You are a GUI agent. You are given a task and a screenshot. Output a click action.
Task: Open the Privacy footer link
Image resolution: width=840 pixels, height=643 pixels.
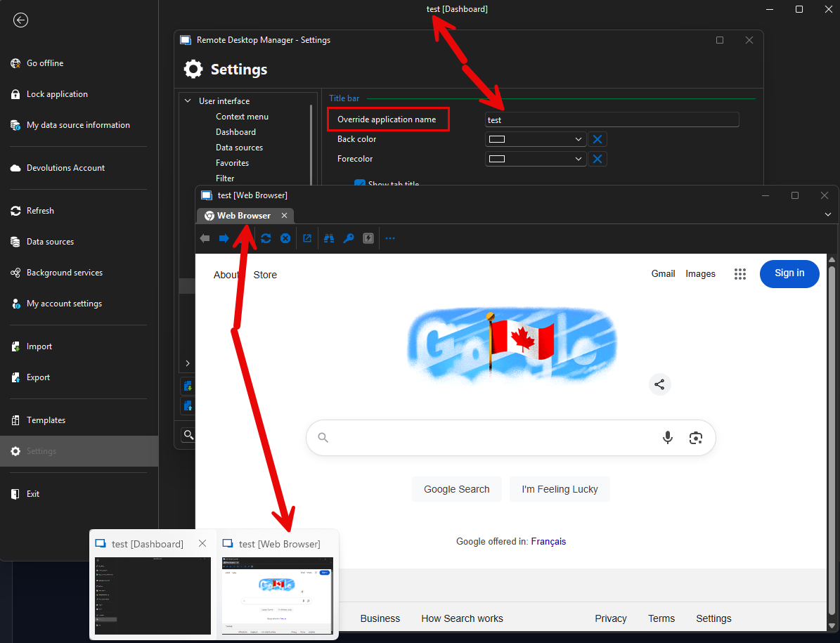coord(611,619)
